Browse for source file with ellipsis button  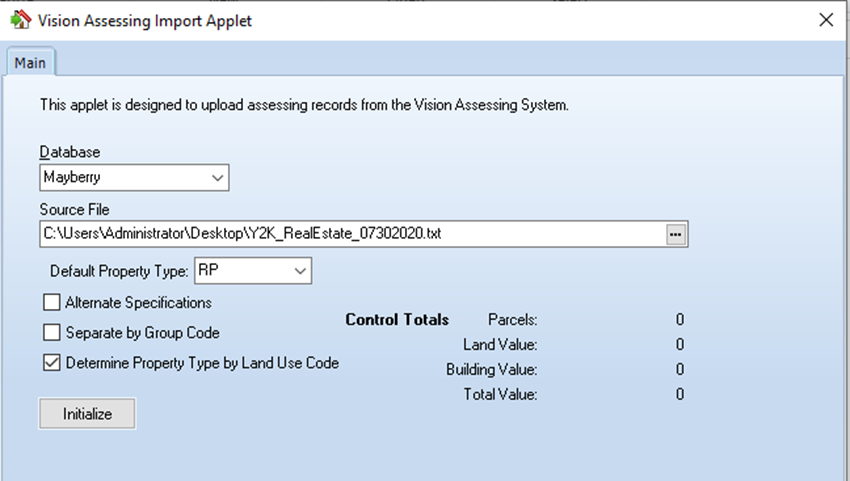click(x=675, y=234)
